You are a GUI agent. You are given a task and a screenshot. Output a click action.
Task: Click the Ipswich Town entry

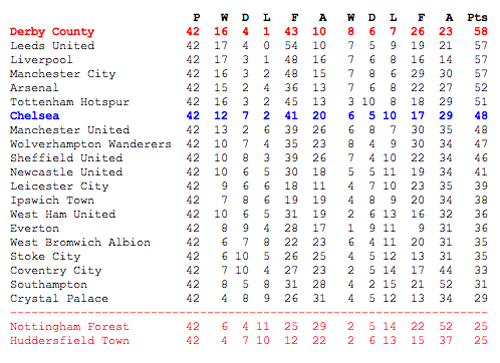[52, 200]
